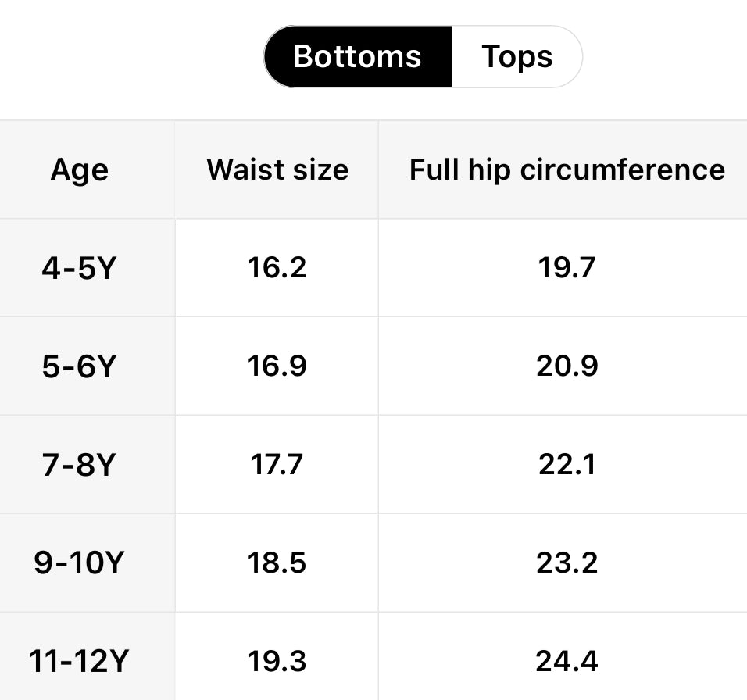Click the Age column header
The height and width of the screenshot is (700, 747).
tap(80, 170)
